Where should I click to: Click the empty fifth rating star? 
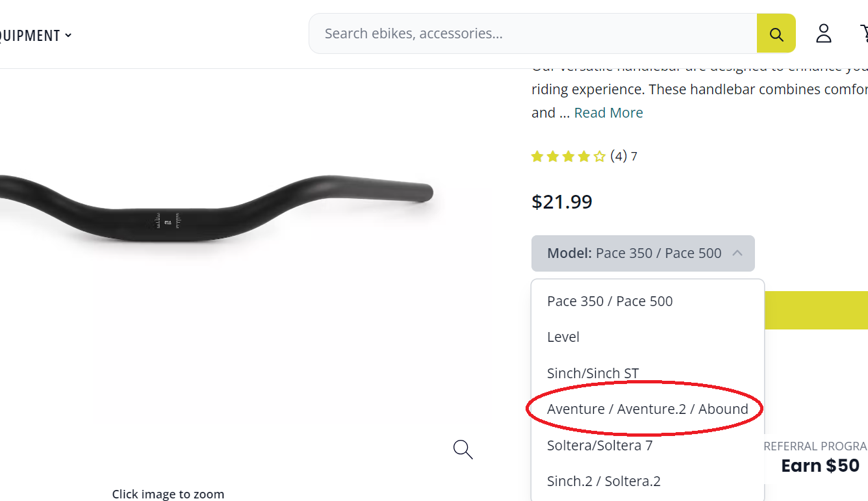599,156
